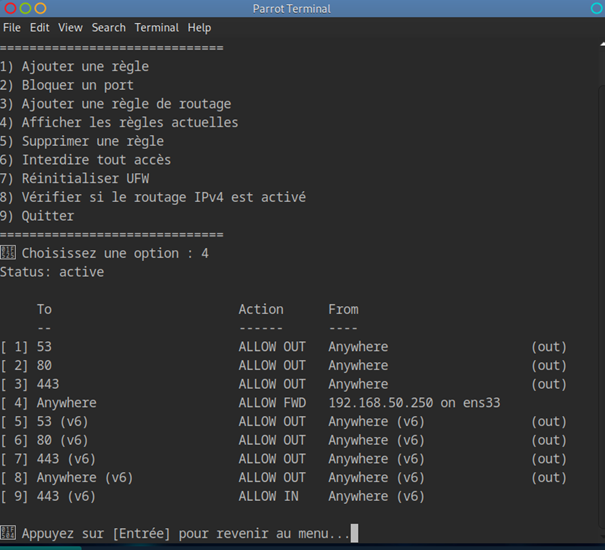Image resolution: width=605 pixels, height=550 pixels.
Task: Click the 'Status: active' output line
Action: (x=52, y=272)
